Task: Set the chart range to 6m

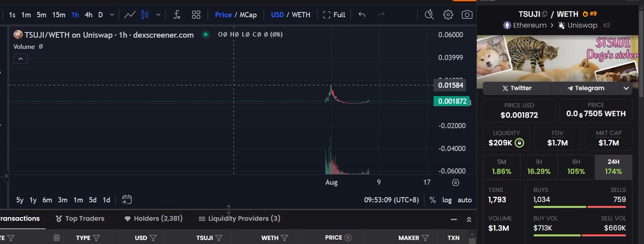Action: (47, 200)
